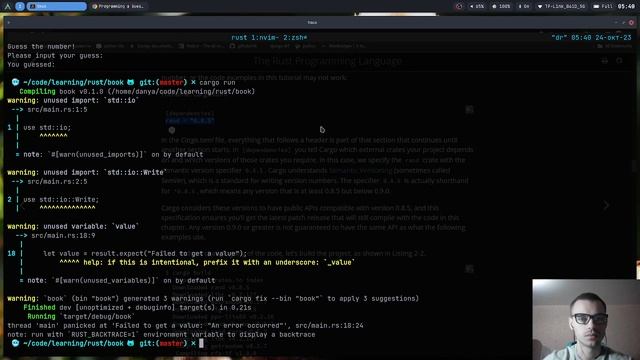Toggle the bluetooth "On" status item
The height and width of the screenshot is (360, 640).
[524, 6]
